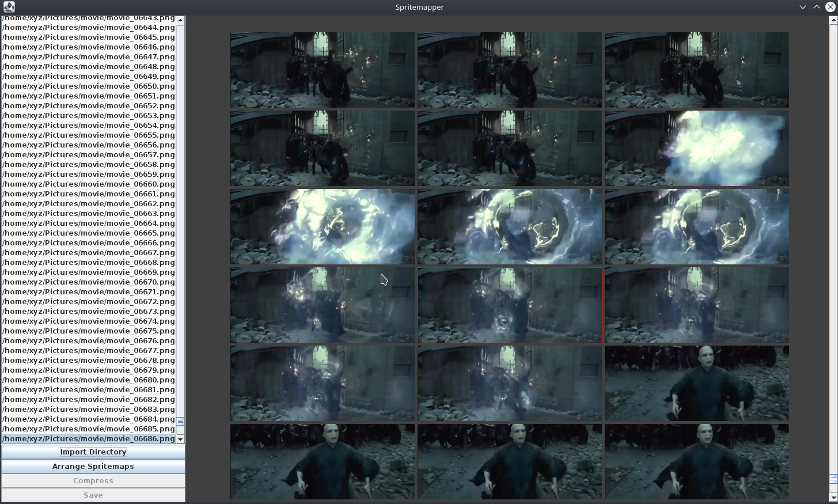Image resolution: width=838 pixels, height=504 pixels.
Task: Select movie_06665.png in file list
Action: click(x=89, y=233)
